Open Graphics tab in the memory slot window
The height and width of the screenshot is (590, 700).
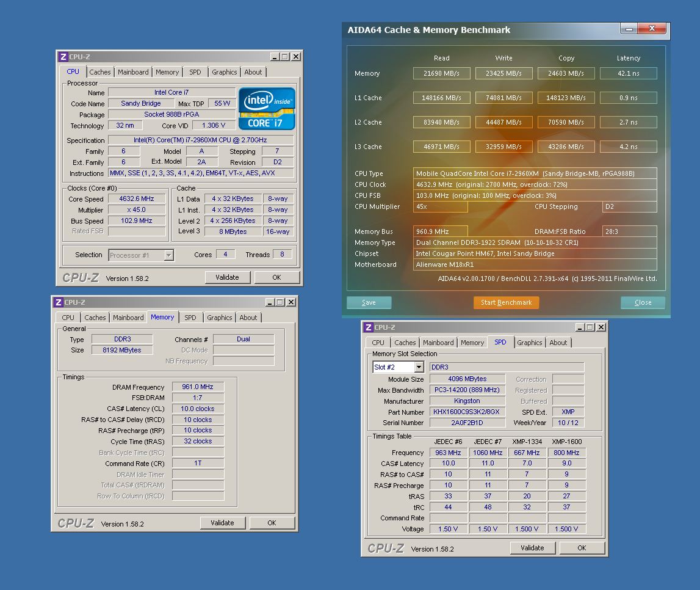(x=530, y=343)
